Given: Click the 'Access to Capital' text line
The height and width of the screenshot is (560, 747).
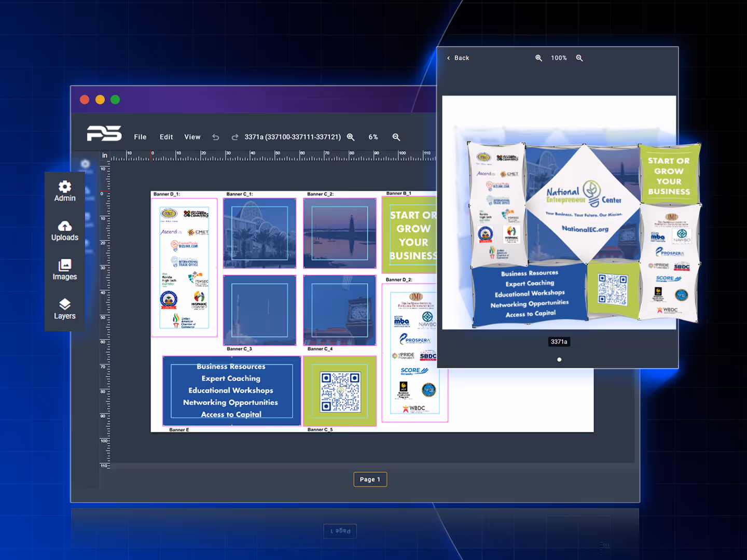Looking at the screenshot, I should click(231, 414).
